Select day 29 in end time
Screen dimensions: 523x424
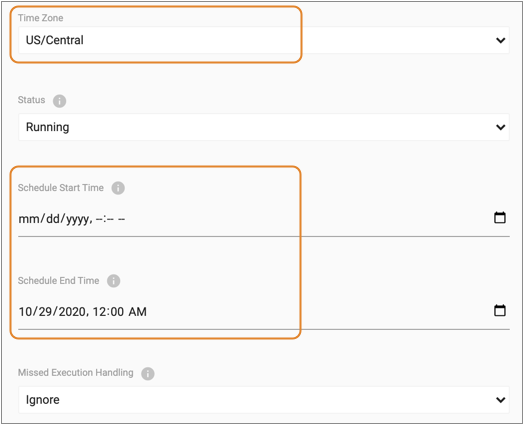click(46, 312)
